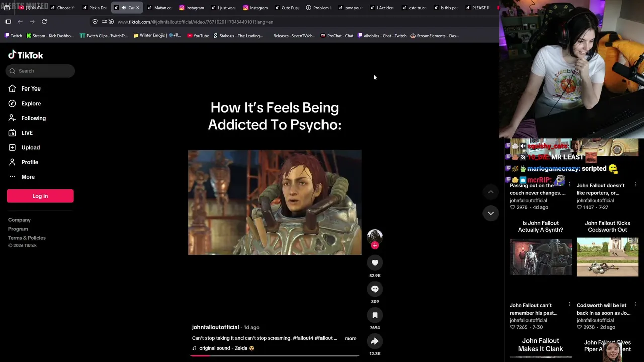
Task: Open Stream - Kick Dashboard bookmark
Action: coord(50,36)
